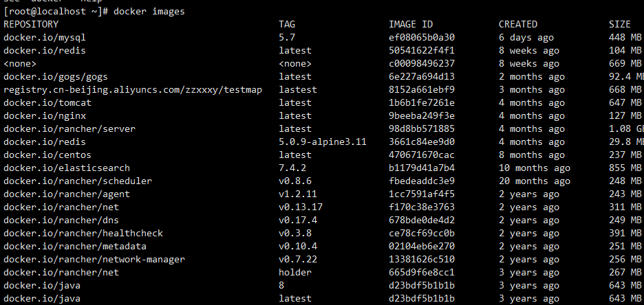Select the docker.io/elasticsearch repository name
644x305 pixels.
(67, 168)
